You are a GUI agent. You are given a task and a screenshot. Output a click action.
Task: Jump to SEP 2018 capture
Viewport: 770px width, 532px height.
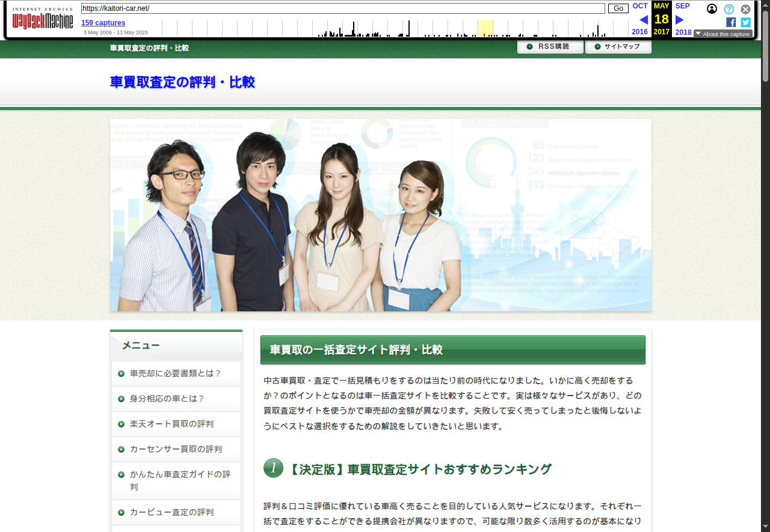[682, 6]
